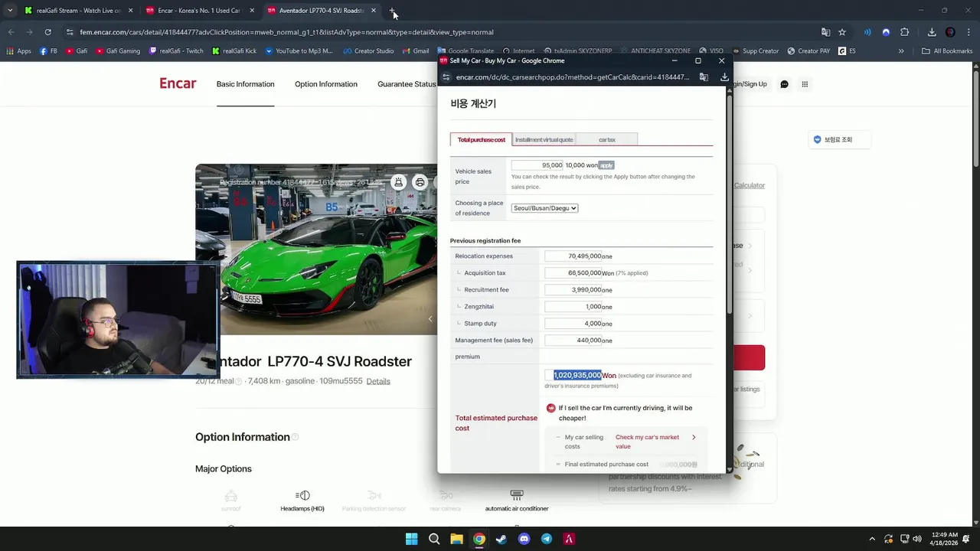Expand hidden bookmarks overflow chevron

click(901, 51)
